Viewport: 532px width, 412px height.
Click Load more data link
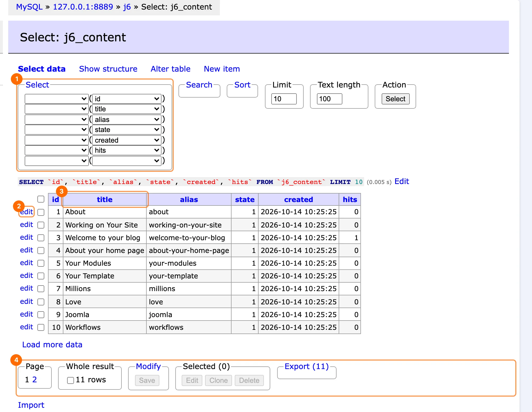click(52, 345)
